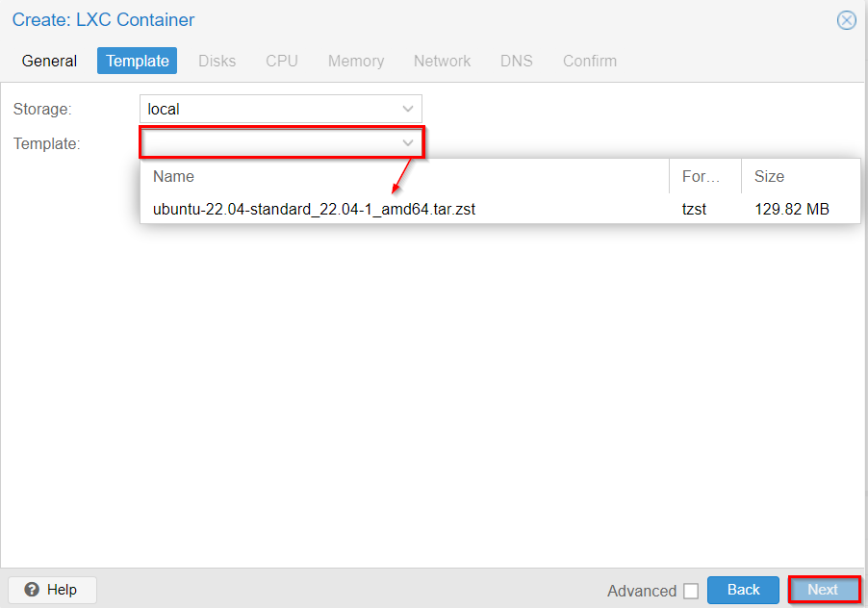Jump to the Confirm tab
This screenshot has height=608, width=868.
pyautogui.click(x=590, y=61)
